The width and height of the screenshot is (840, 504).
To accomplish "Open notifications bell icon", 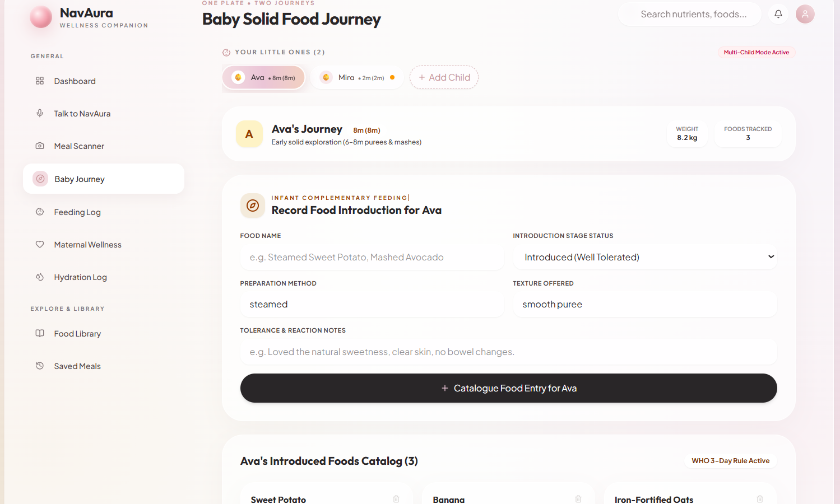I will [x=778, y=14].
